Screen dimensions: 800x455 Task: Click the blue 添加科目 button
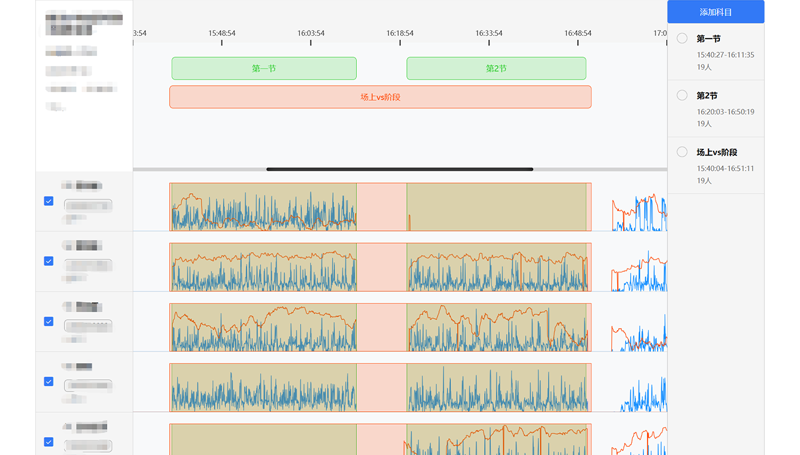click(x=715, y=12)
